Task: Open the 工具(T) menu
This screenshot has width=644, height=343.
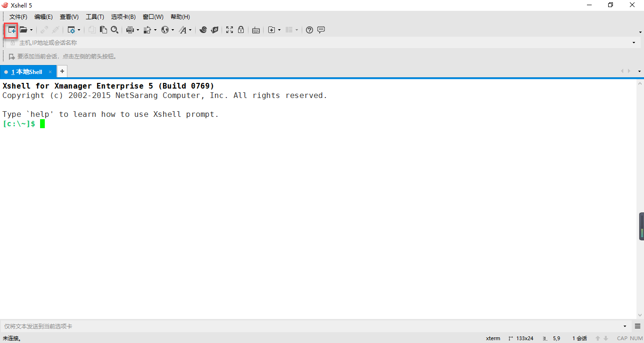Action: (x=95, y=17)
